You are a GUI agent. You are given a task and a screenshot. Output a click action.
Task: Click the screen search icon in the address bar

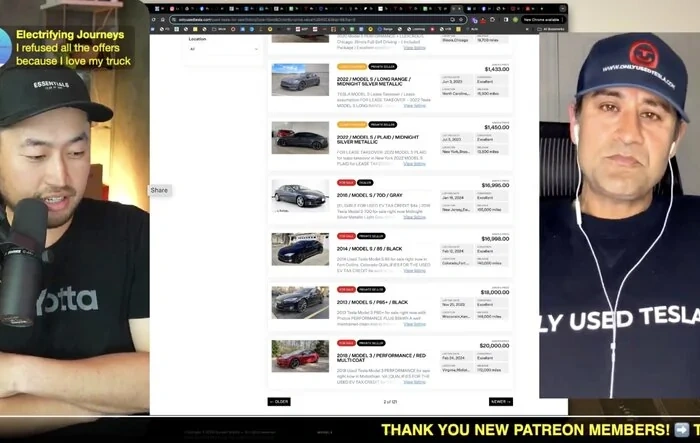click(x=453, y=20)
